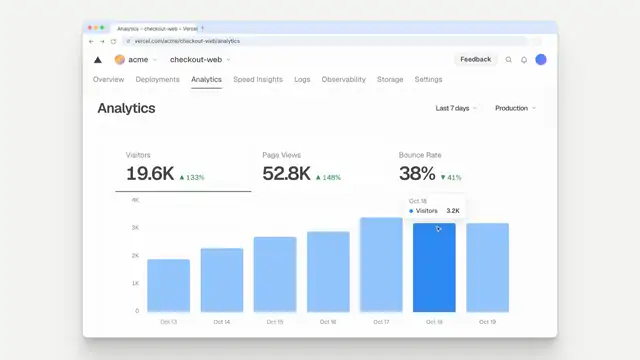Click the Visitors 3.2K tooltip value
The image size is (640, 360).
(453, 211)
